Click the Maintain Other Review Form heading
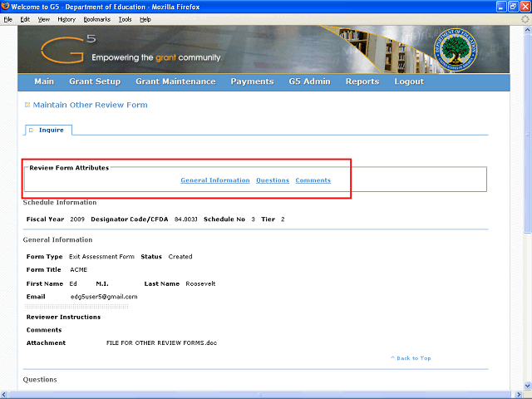The height and width of the screenshot is (399, 532). click(91, 105)
